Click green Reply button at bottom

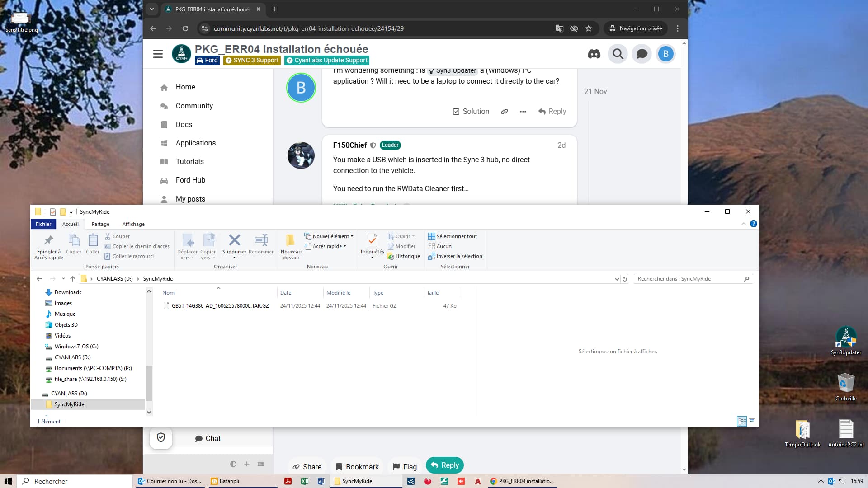tap(445, 465)
